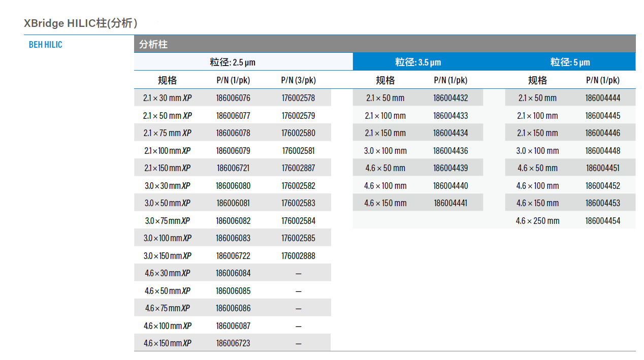Click part number 186004432
This screenshot has width=644, height=360.
[x=450, y=98]
